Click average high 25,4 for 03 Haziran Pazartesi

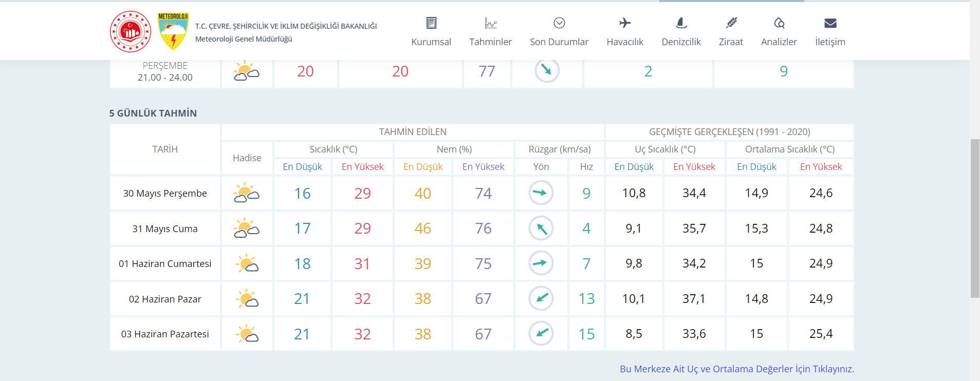tap(821, 334)
